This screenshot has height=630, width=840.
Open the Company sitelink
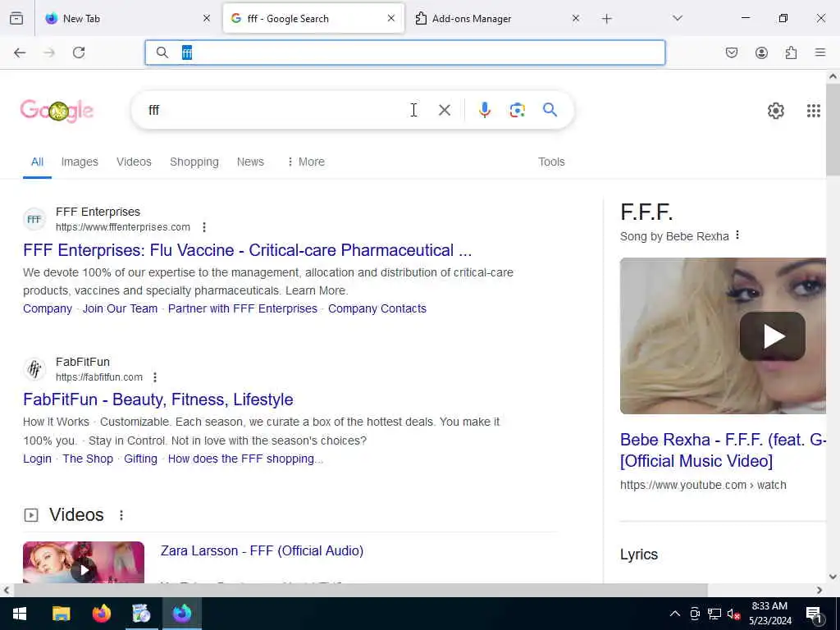coord(47,308)
